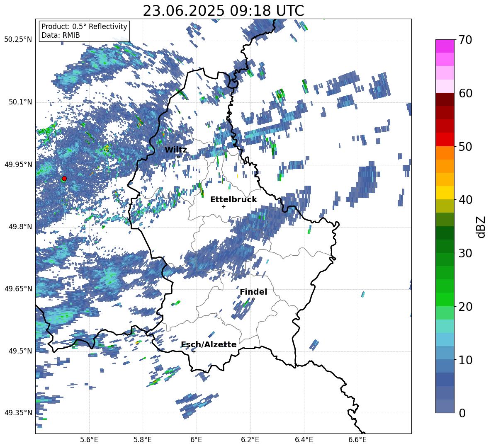Click the Product: 0.5° Reflectivity text

coord(84,27)
